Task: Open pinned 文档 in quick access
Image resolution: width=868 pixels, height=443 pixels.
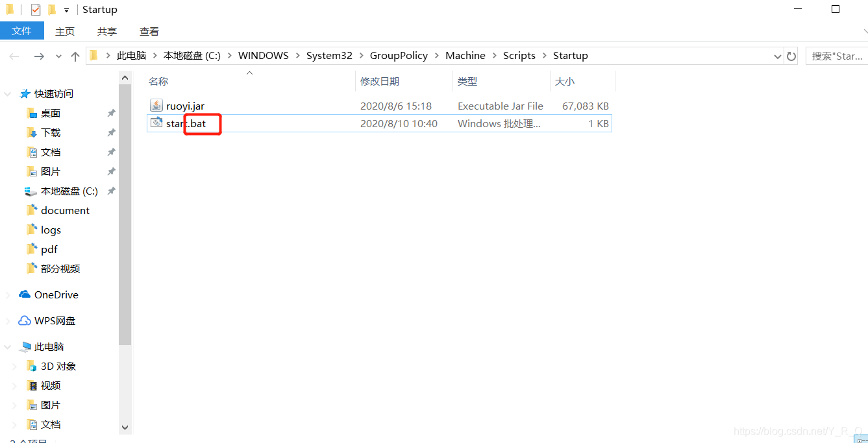Action: tap(51, 152)
